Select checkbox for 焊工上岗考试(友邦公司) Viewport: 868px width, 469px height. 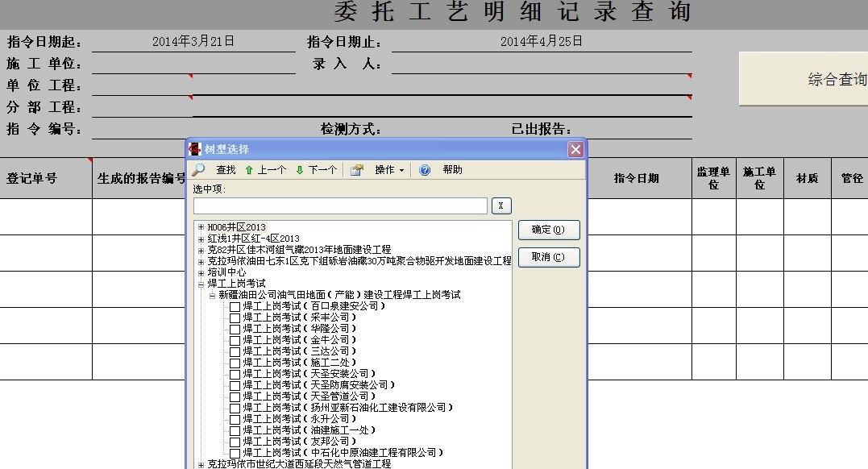[235, 442]
